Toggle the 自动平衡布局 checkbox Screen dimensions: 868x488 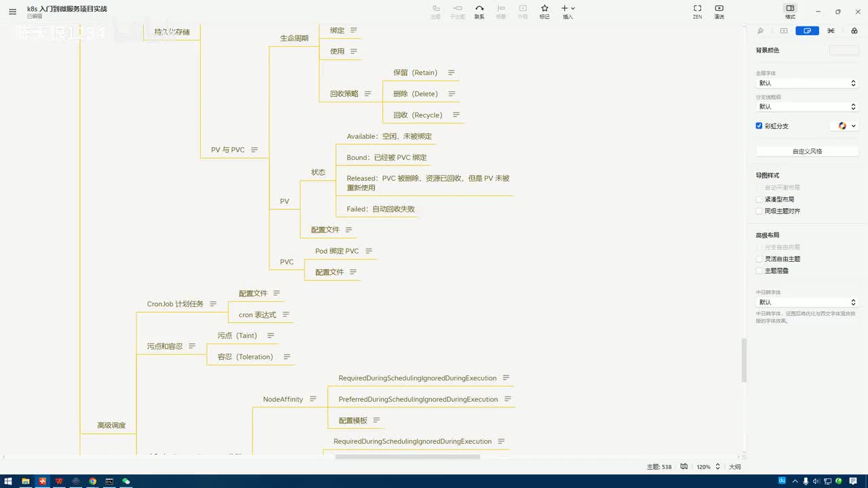coord(759,188)
